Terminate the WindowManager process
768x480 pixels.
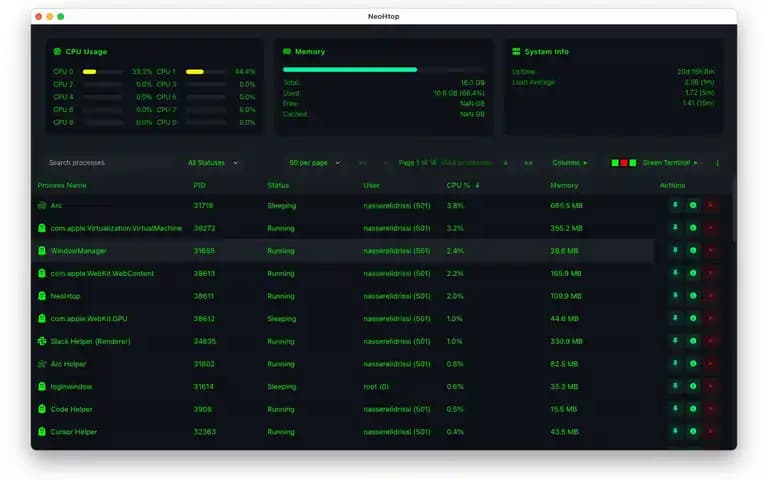click(710, 250)
